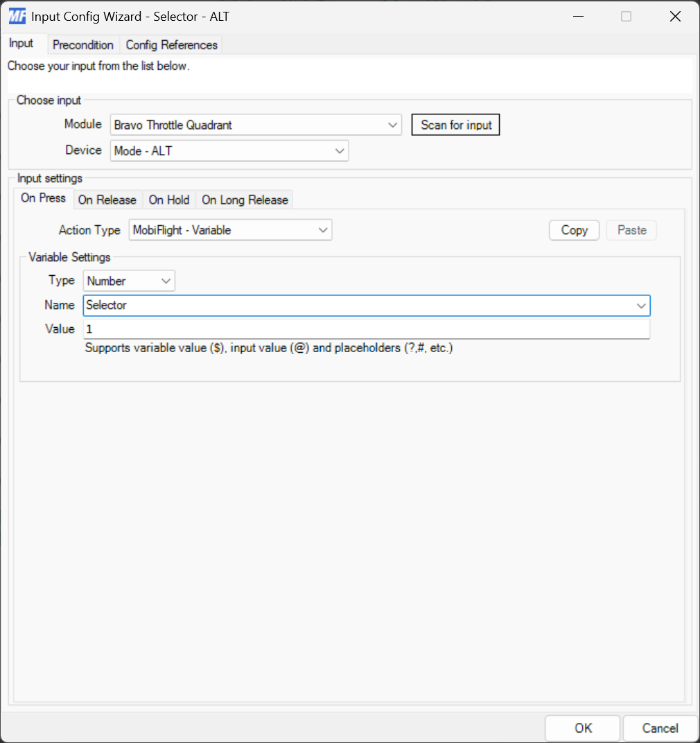Expand the variable Type dropdown showing Number
Image resolution: width=700 pixels, height=743 pixels.
[x=129, y=281]
